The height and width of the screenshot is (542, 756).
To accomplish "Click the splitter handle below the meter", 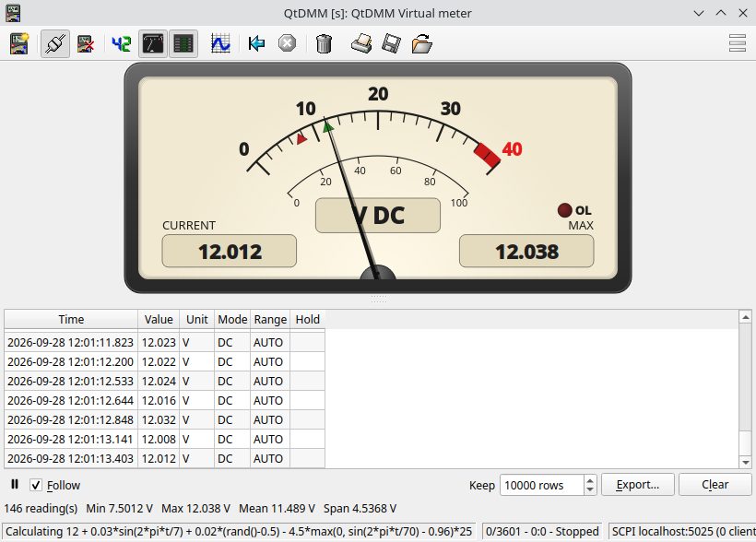I will 379,299.
